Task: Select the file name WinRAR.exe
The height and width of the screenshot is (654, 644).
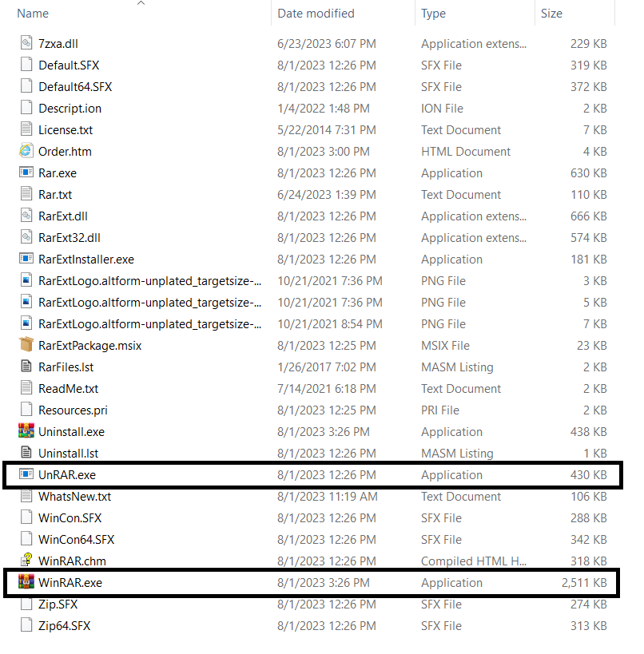Action: tap(70, 583)
